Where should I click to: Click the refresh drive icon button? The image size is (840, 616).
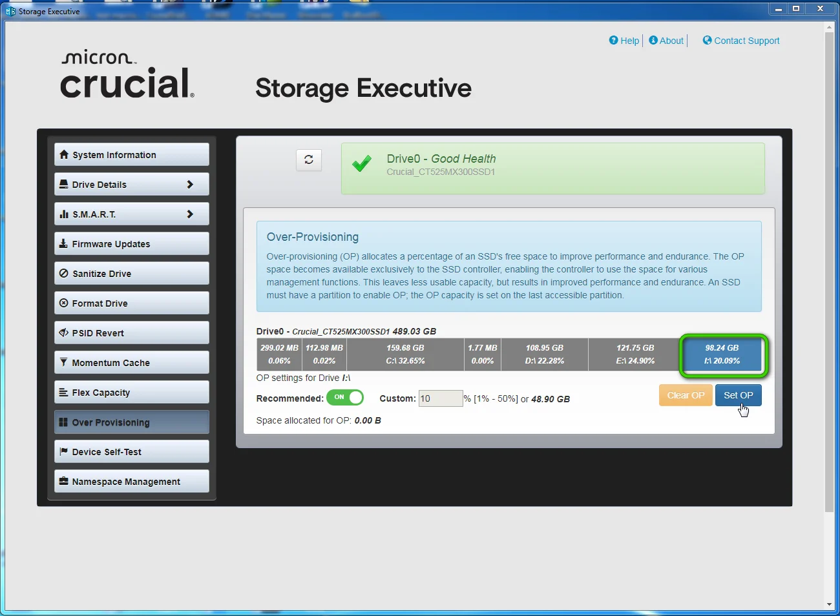point(309,159)
